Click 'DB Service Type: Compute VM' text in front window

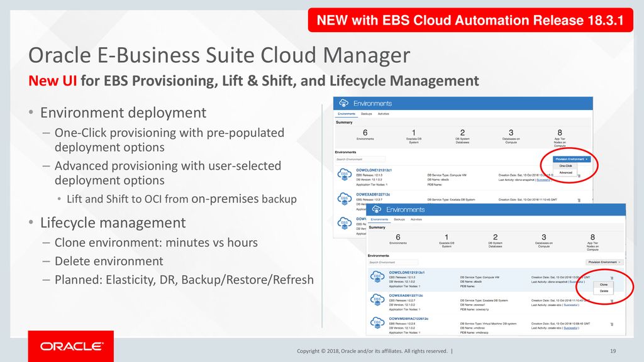[x=480, y=277]
